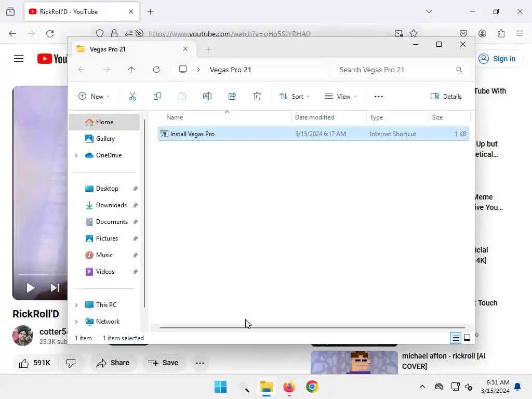
Task: Switch to details list view icon
Action: point(456,338)
